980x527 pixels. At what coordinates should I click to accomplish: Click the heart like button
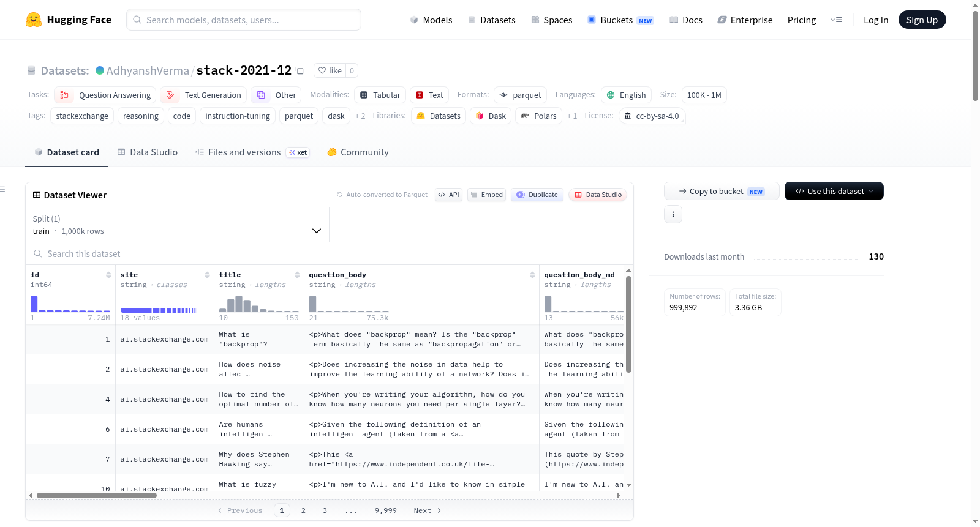330,70
